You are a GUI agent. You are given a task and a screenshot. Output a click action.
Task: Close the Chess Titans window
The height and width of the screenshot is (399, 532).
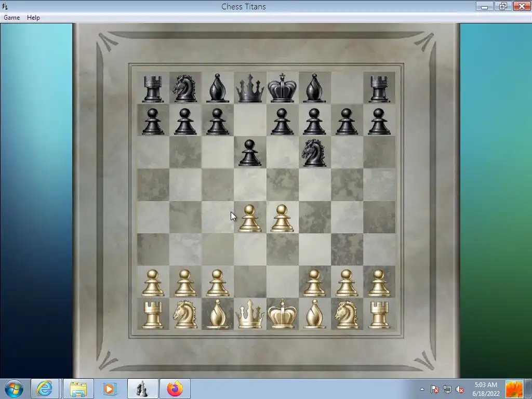522,6
